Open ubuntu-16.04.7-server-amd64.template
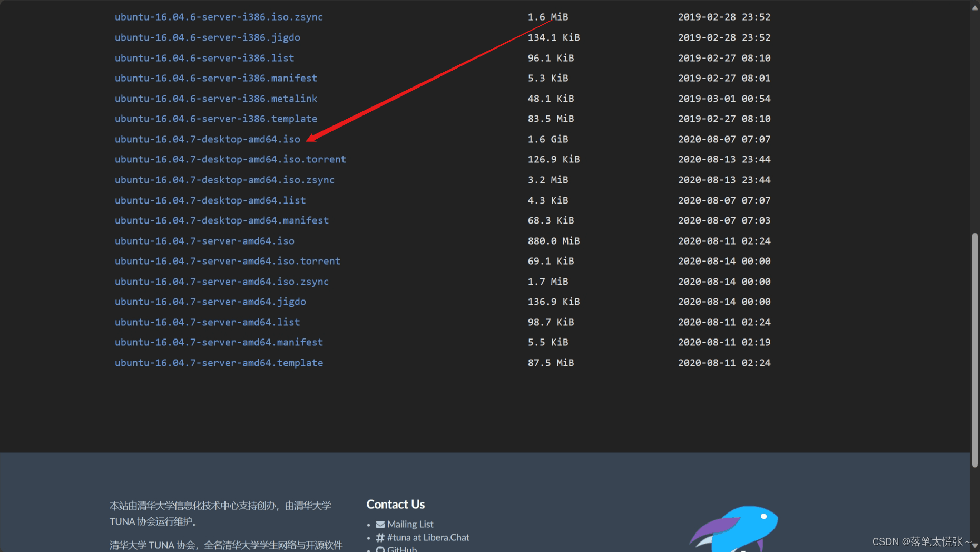The image size is (980, 552). [219, 363]
